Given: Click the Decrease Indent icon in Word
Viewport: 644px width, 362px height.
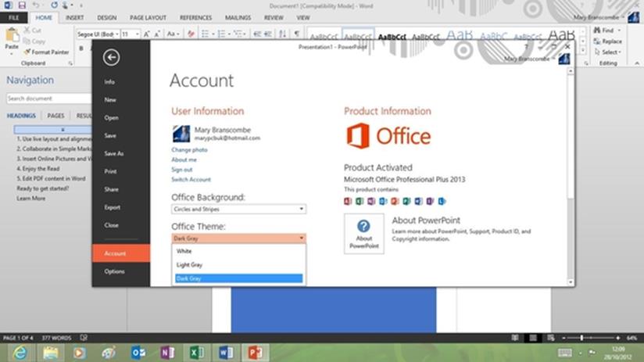Looking at the screenshot, I should pyautogui.click(x=257, y=34).
